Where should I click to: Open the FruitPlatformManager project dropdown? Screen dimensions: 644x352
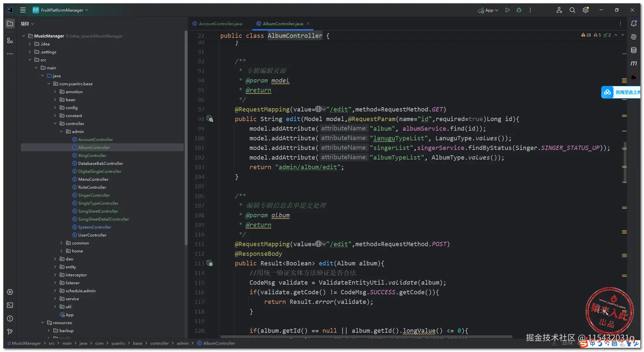pos(60,10)
